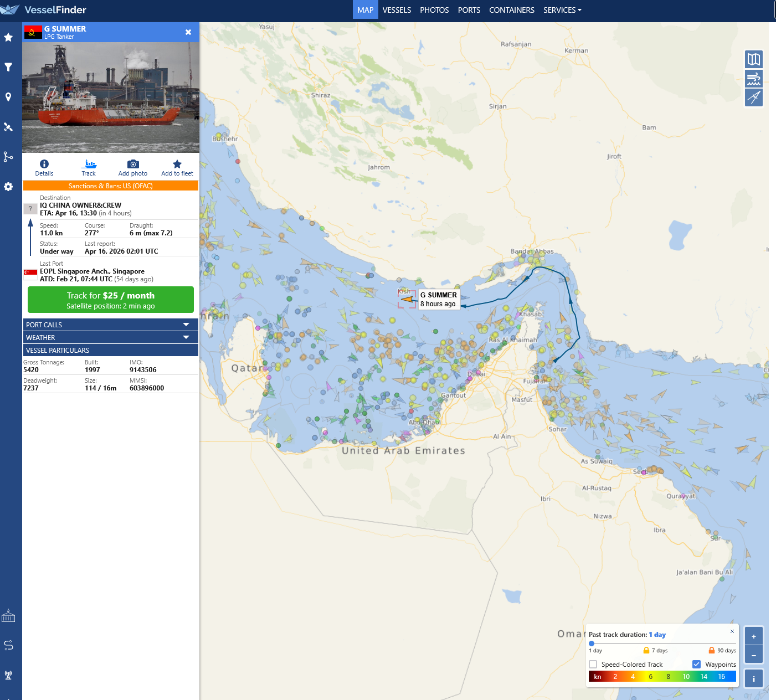The image size is (776, 700).
Task: Open the favorites star in left sidebar
Action: (8, 37)
